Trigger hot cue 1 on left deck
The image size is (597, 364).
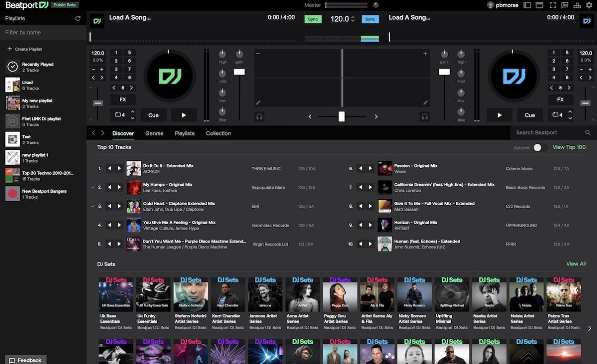[x=116, y=53]
